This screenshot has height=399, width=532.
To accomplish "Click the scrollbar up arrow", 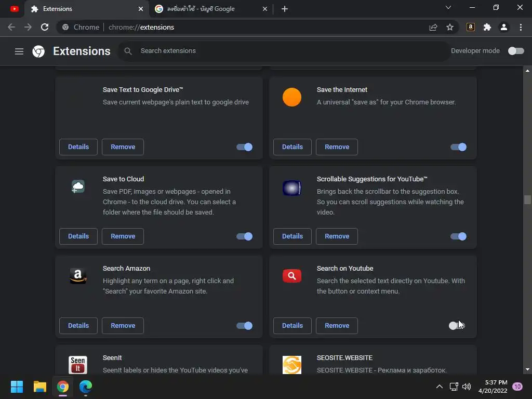I will (x=527, y=71).
